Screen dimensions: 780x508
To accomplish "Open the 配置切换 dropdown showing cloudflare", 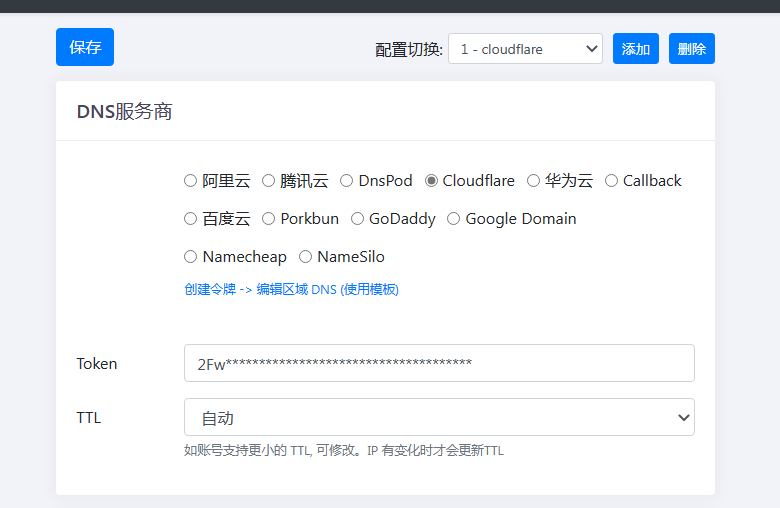I will point(525,49).
